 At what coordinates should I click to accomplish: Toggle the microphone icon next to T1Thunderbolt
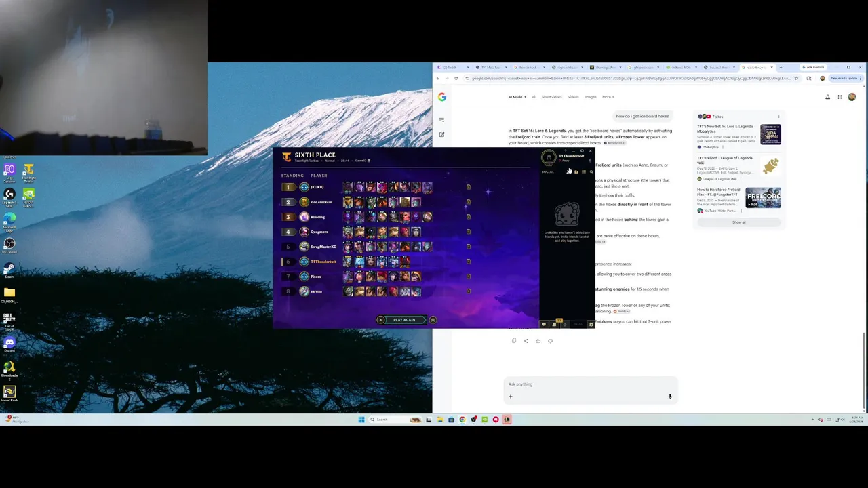590,161
